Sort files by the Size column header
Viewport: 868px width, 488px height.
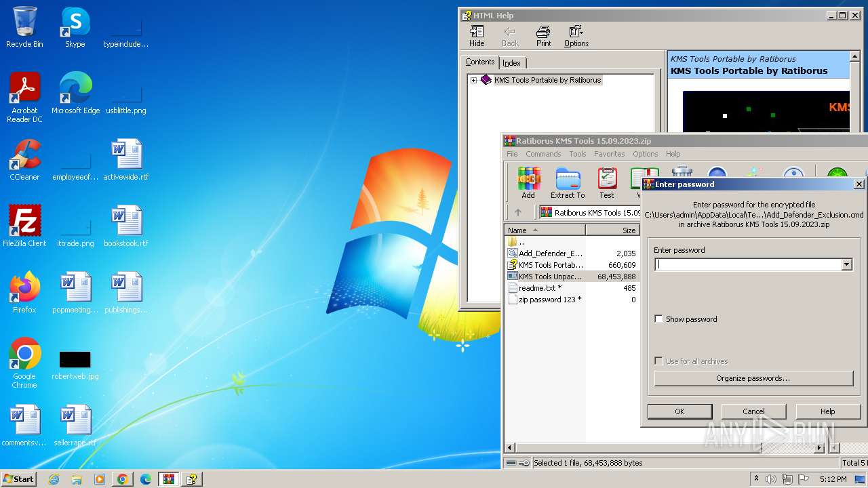point(612,230)
